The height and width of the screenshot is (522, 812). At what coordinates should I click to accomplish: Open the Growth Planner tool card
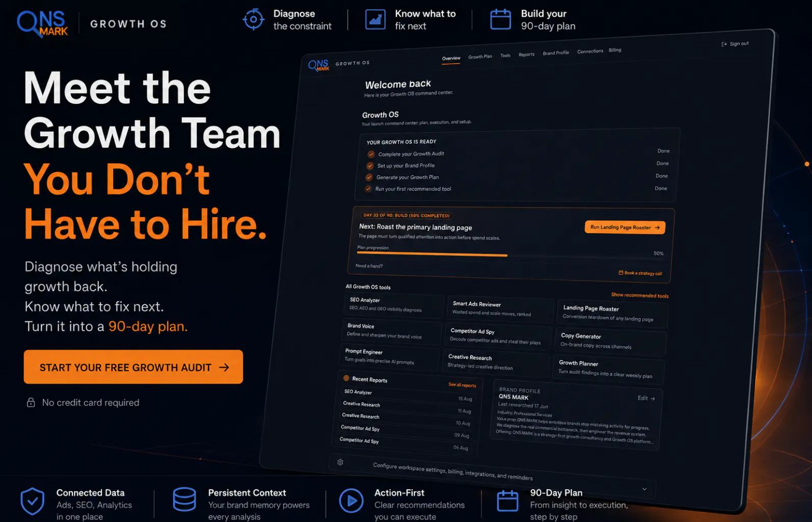coord(608,369)
